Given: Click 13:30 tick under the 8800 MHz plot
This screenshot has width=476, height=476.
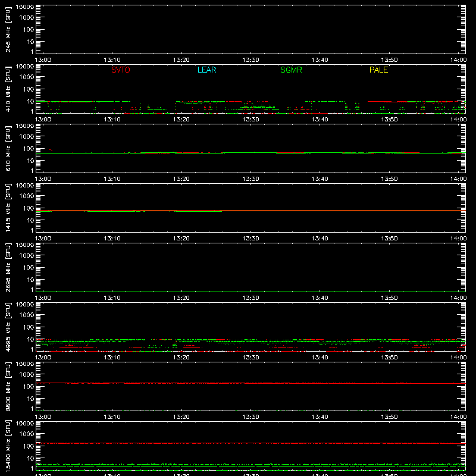Looking at the screenshot, I should click(x=250, y=417).
